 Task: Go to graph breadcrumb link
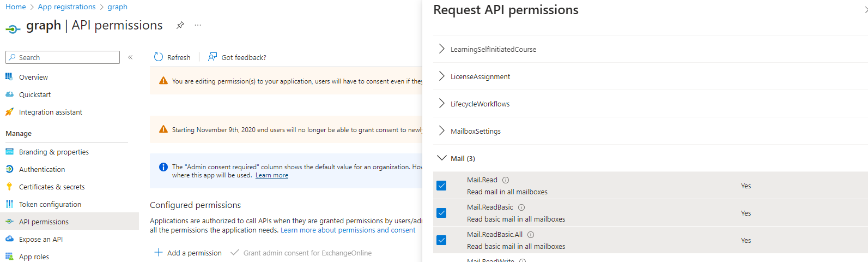[117, 7]
